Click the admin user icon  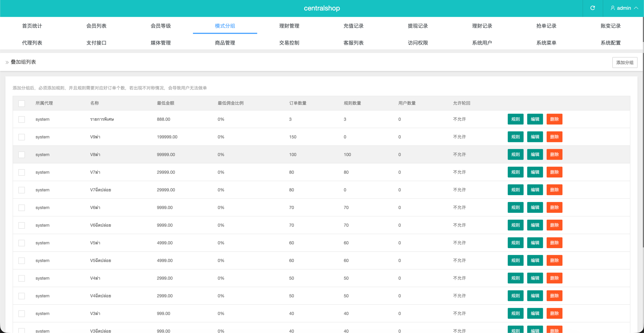coord(613,8)
